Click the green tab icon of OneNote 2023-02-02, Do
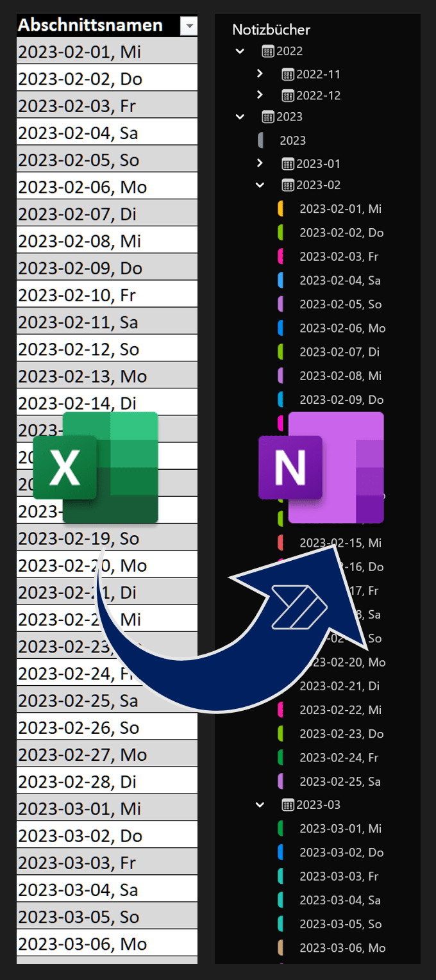 (x=280, y=233)
